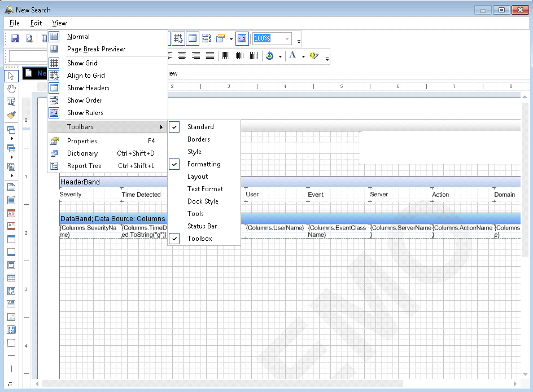
Task: Click the vertical line primitive in toolbox
Action: 11,368
